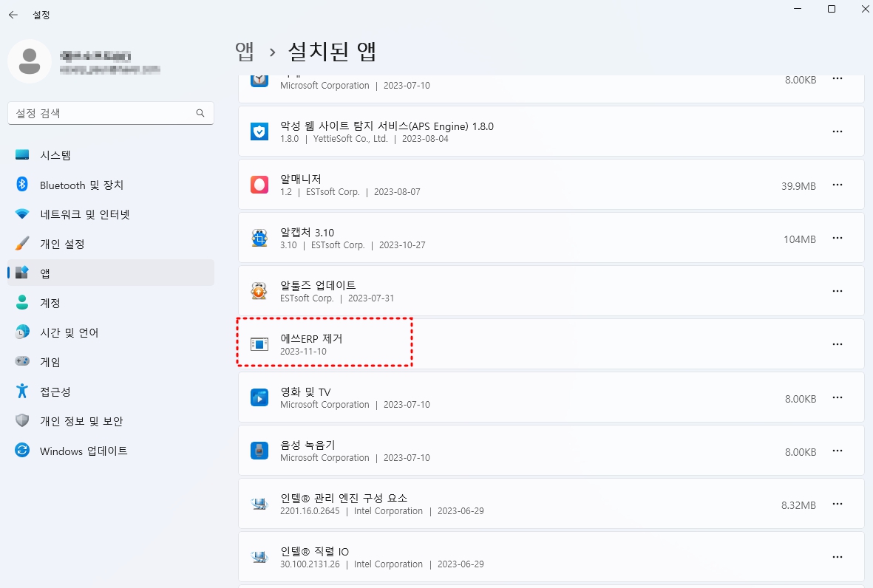
Task: Open the 게임 settings category
Action: (x=111, y=361)
